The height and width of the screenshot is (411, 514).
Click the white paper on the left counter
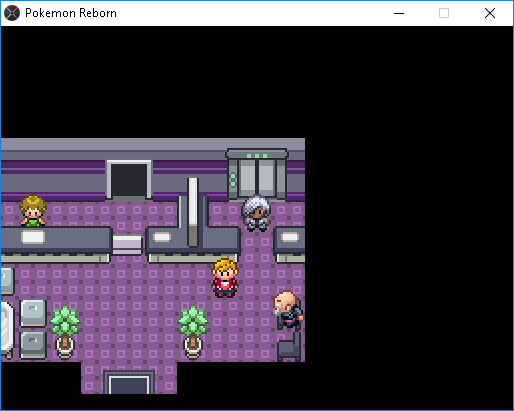pos(33,237)
